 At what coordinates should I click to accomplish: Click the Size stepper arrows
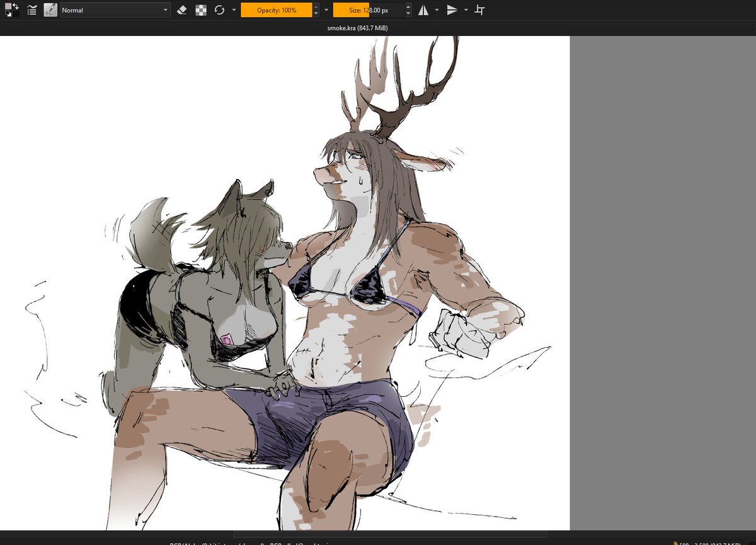408,10
